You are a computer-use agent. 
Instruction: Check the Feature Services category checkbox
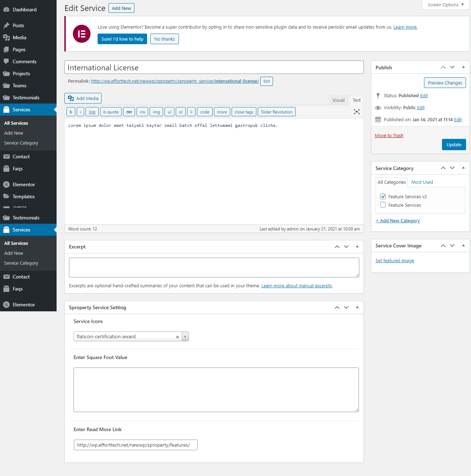[383, 205]
